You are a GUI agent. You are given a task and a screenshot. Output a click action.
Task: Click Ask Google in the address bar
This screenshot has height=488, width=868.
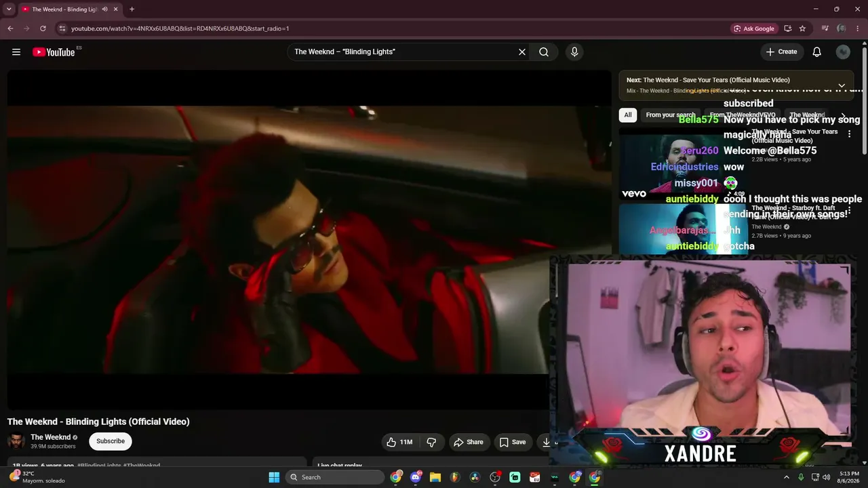point(754,28)
